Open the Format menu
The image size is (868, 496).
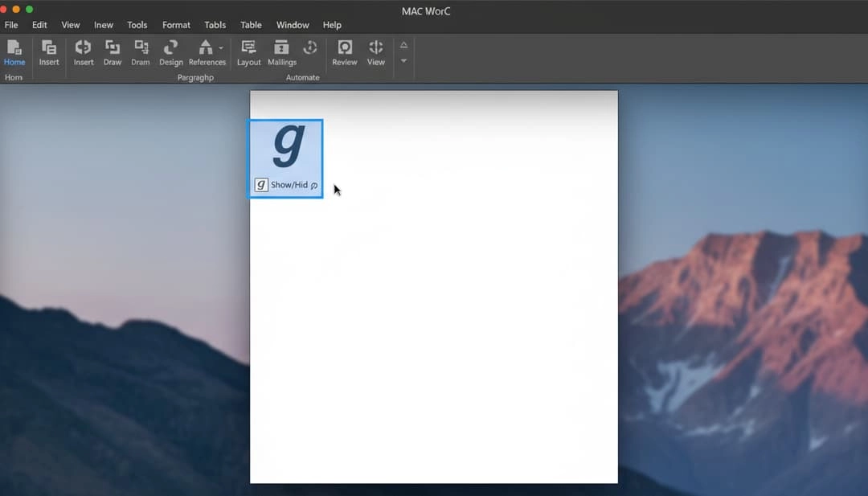(176, 25)
